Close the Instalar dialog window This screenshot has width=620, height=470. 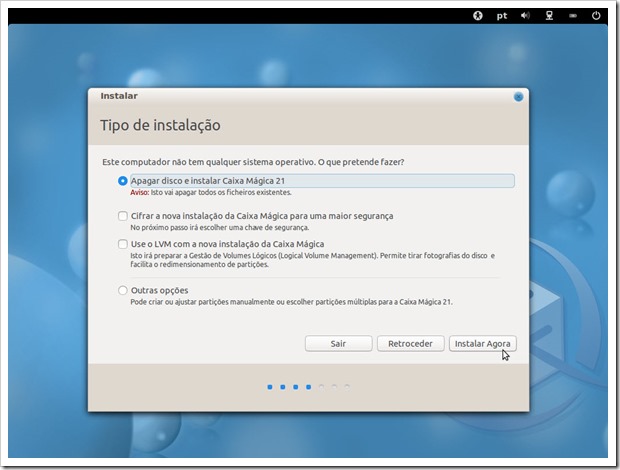pyautogui.click(x=518, y=97)
